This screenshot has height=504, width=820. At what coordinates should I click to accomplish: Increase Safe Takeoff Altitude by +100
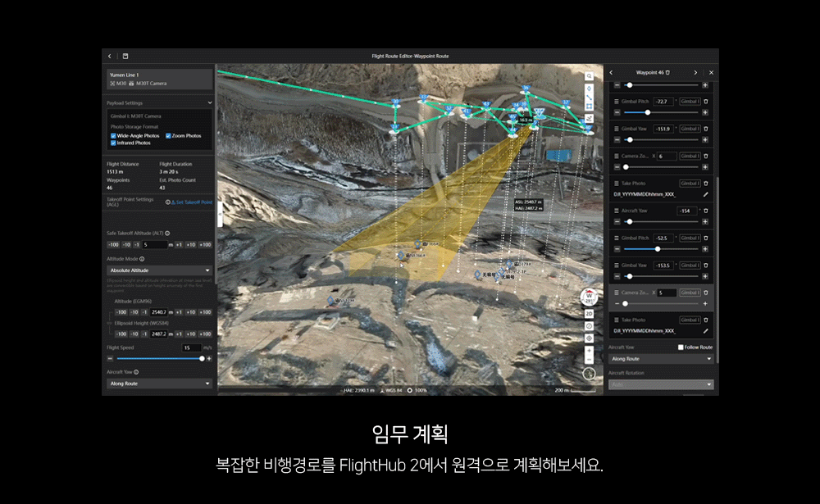point(205,245)
